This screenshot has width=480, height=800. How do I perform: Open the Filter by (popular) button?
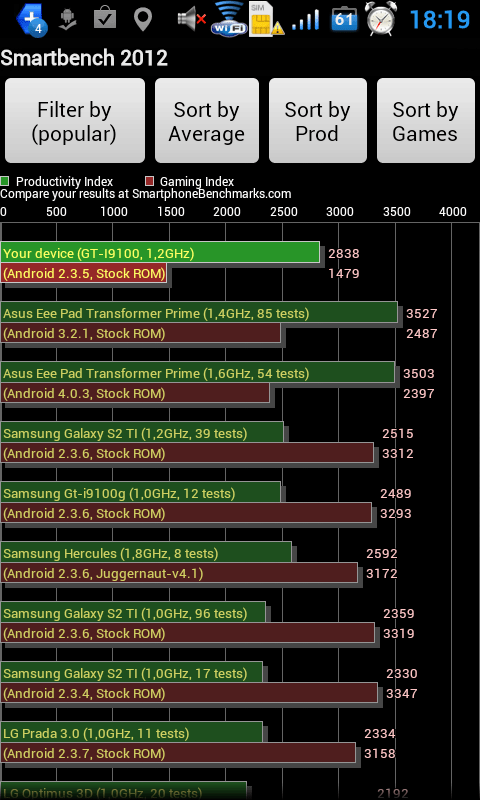click(75, 121)
